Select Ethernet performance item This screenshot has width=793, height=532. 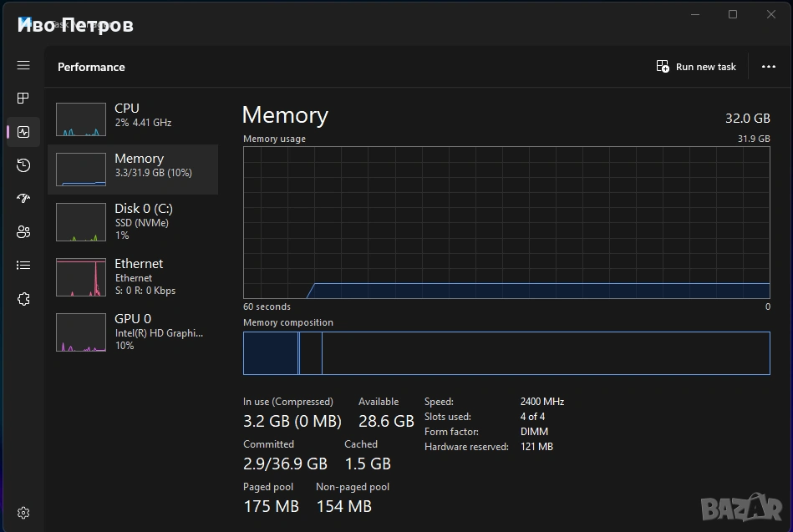(x=134, y=276)
